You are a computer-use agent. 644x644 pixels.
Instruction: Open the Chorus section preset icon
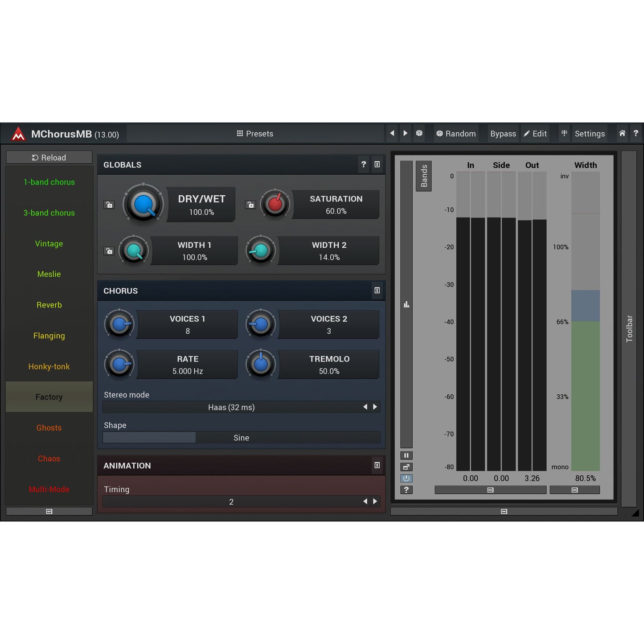(x=377, y=291)
